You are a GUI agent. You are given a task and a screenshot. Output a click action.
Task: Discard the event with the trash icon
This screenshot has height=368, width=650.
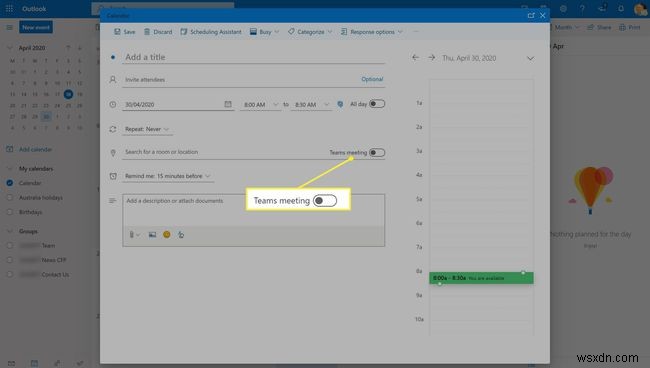coord(147,31)
